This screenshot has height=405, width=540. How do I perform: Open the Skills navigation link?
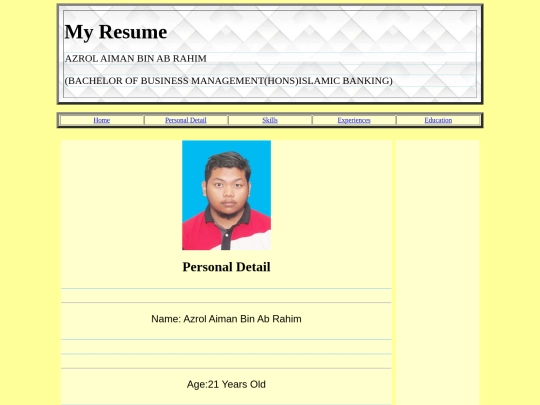(270, 120)
